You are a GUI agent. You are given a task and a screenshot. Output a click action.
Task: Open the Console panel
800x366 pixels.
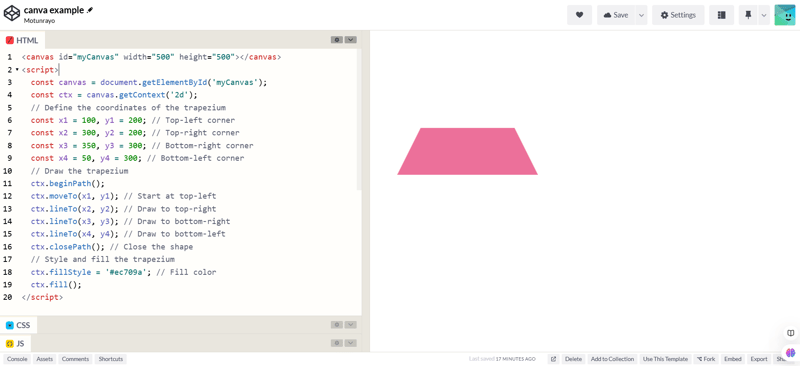pyautogui.click(x=17, y=359)
